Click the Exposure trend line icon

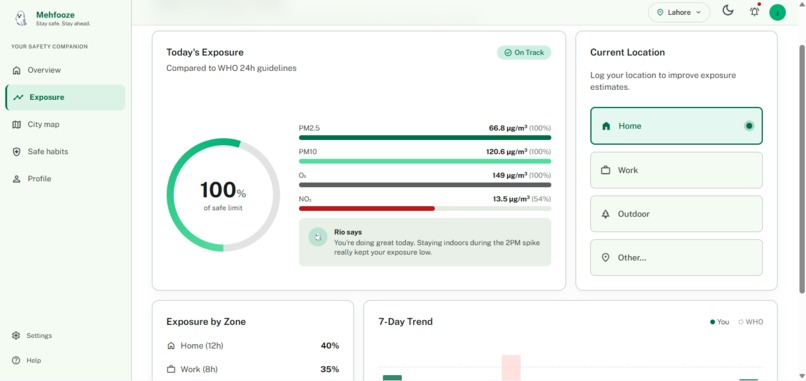point(19,97)
